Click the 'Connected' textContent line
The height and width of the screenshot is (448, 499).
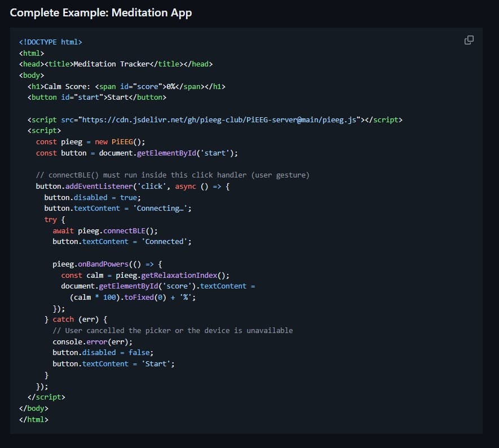coord(122,242)
